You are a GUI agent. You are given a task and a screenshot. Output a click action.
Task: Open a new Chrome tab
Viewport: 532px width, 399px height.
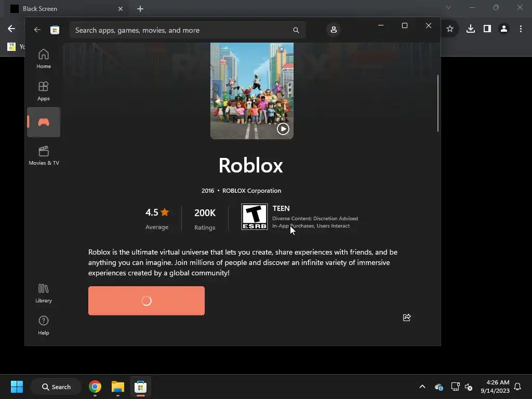[x=140, y=9]
